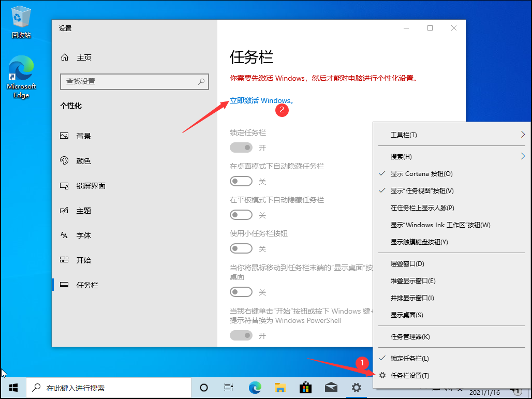Open Microsoft Store from taskbar
This screenshot has height=399, width=532.
point(305,388)
